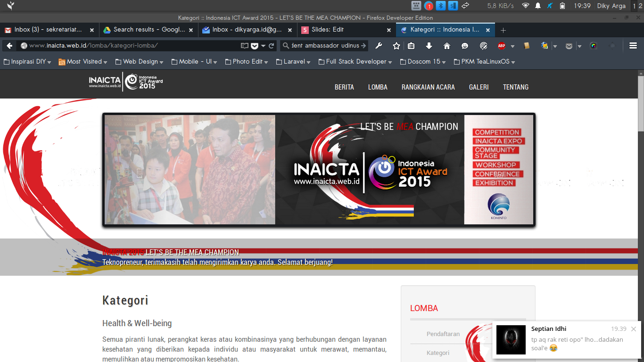Close the Kategori Indonesia ICT tab
This screenshot has height=362, width=644.
488,30
